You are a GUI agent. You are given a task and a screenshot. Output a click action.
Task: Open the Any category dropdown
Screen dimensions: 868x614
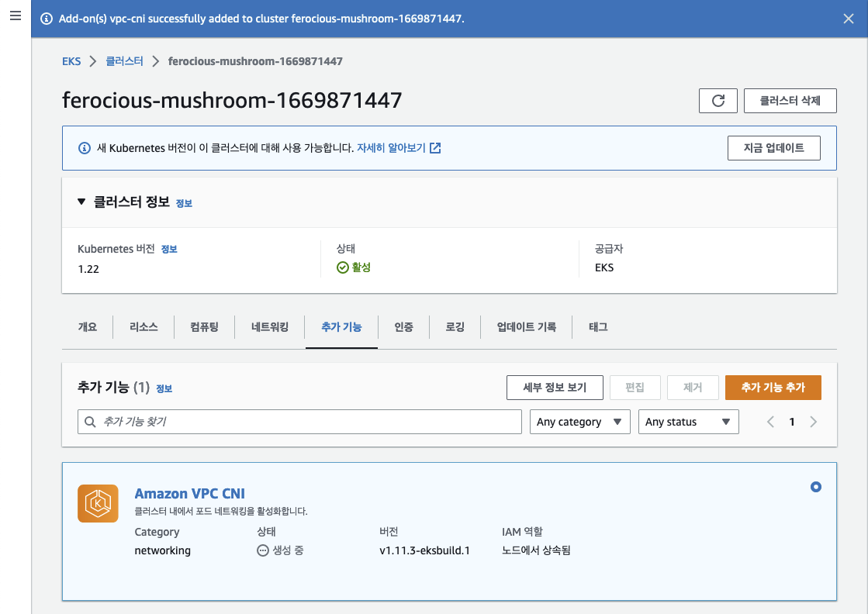coord(579,422)
